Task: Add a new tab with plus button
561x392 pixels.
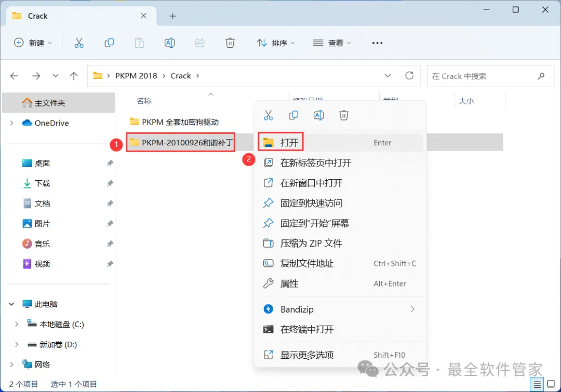Action: click(172, 16)
